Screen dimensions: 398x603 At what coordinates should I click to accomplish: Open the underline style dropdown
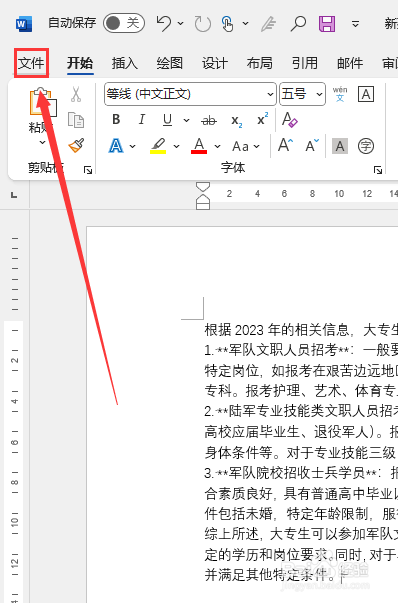[186, 120]
